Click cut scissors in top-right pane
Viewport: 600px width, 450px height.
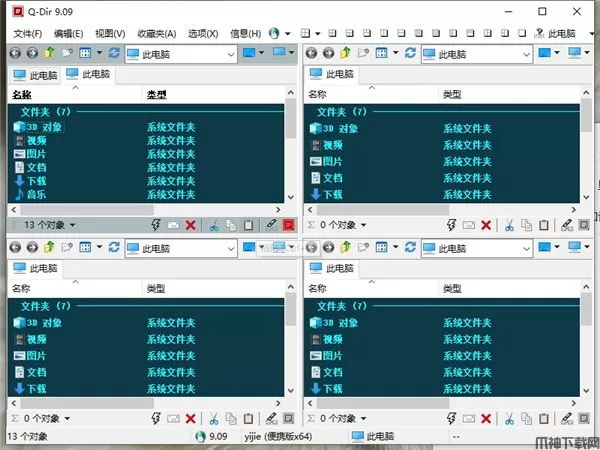pyautogui.click(x=509, y=225)
